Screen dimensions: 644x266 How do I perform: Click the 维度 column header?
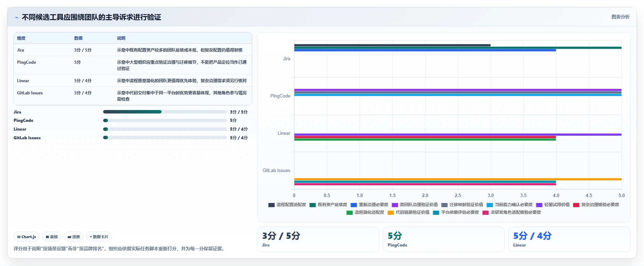(x=21, y=38)
